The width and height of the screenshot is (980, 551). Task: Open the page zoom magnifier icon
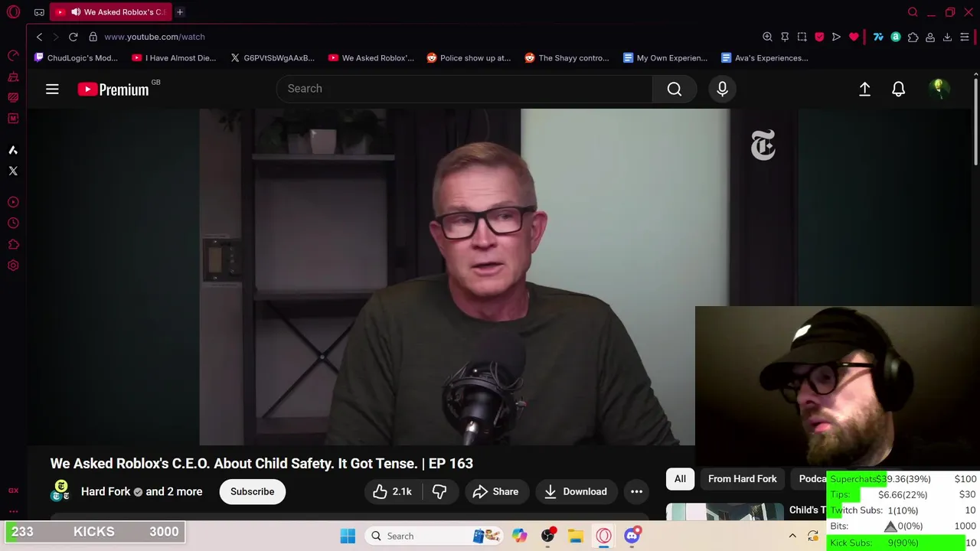(x=767, y=37)
